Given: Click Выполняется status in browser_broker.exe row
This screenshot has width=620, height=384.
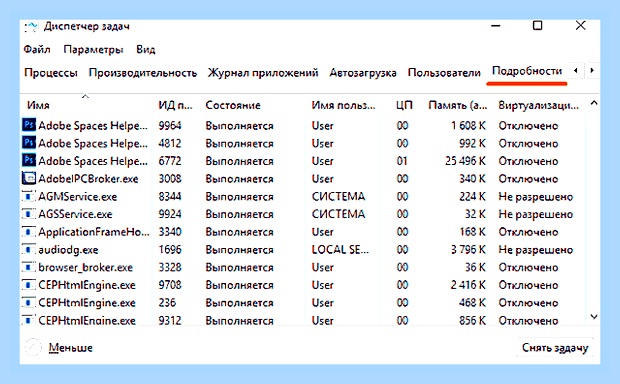Looking at the screenshot, I should 239,268.
